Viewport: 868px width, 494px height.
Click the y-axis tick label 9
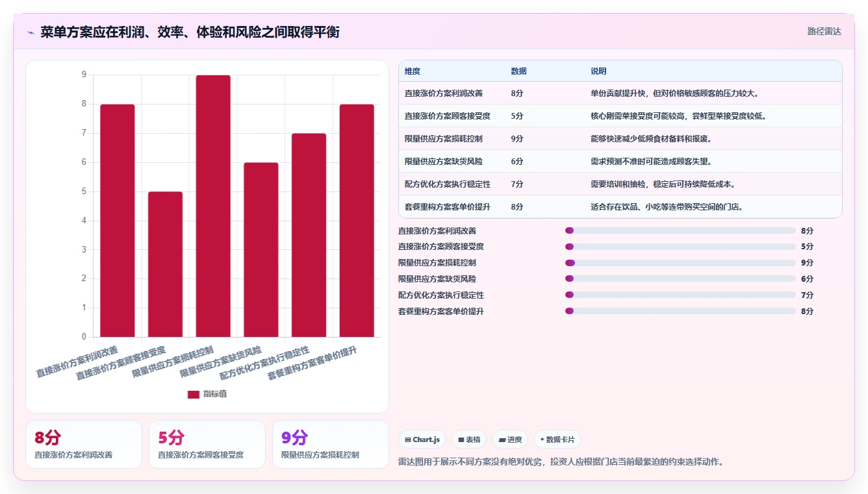(84, 75)
